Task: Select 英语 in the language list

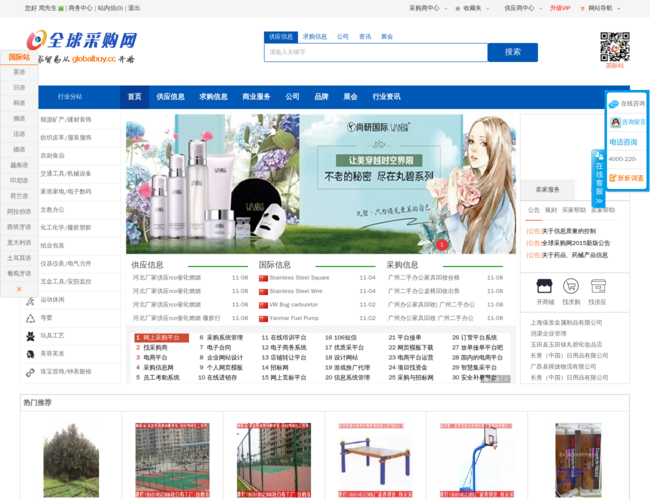Action: [19, 72]
